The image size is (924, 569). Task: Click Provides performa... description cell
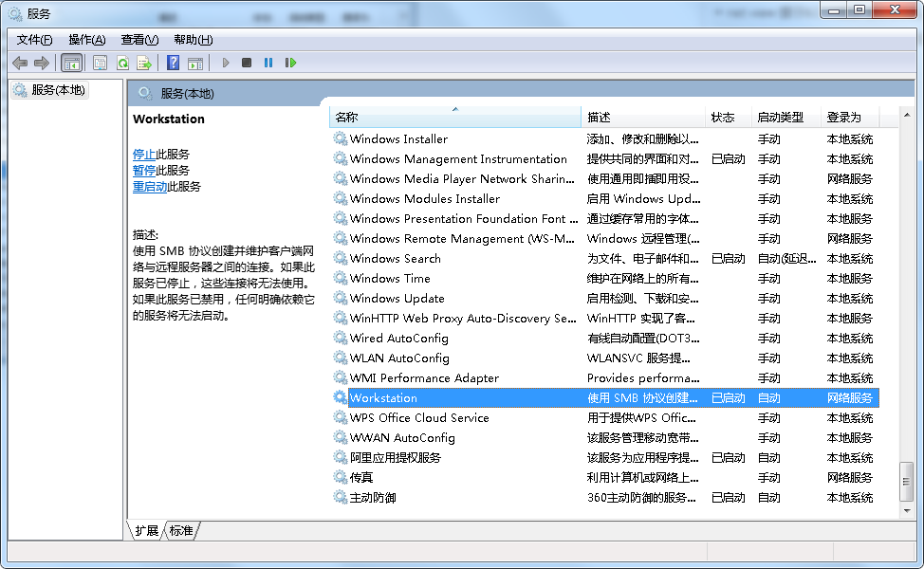pos(643,377)
